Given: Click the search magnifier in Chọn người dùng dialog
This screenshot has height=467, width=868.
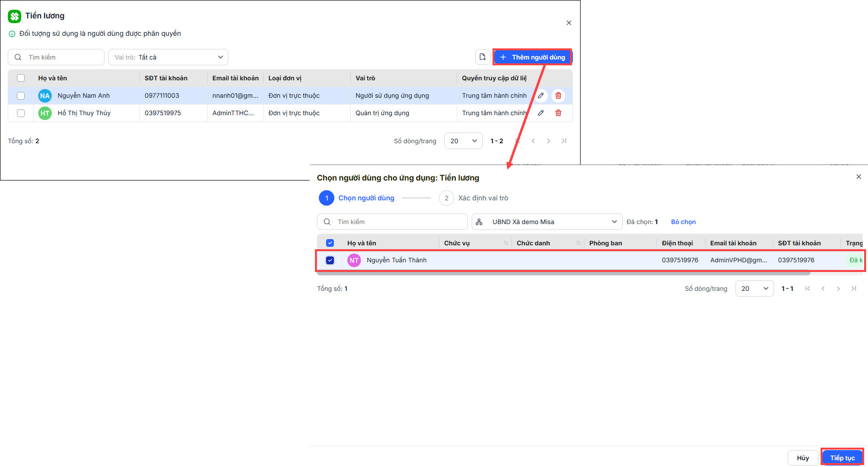Looking at the screenshot, I should coord(327,222).
